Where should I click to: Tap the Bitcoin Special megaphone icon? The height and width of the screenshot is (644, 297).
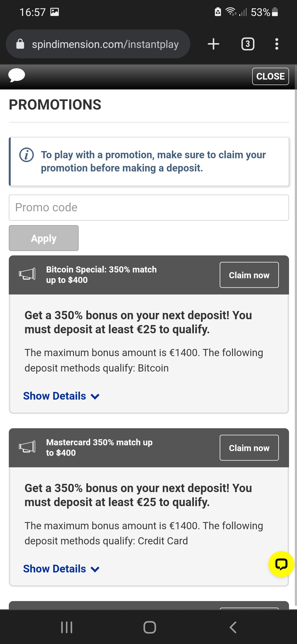27,274
